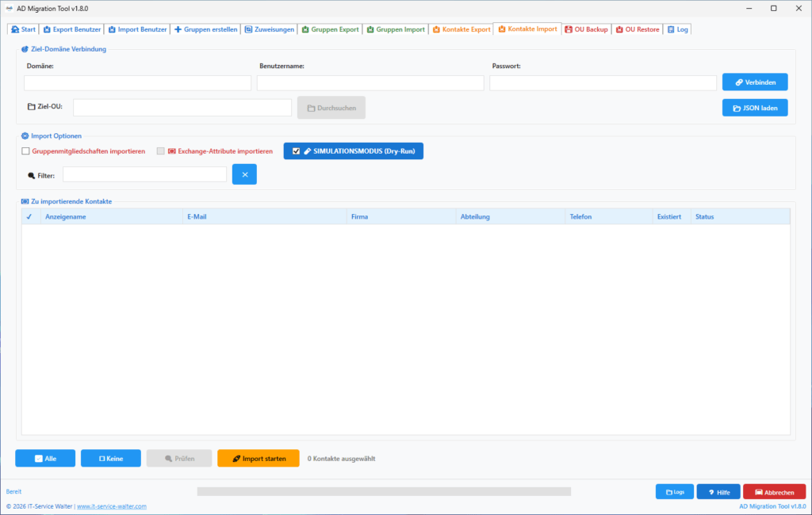Viewport: 812px width, 515px height.
Task: Open the Zuweisungen tab
Action: pyautogui.click(x=270, y=29)
